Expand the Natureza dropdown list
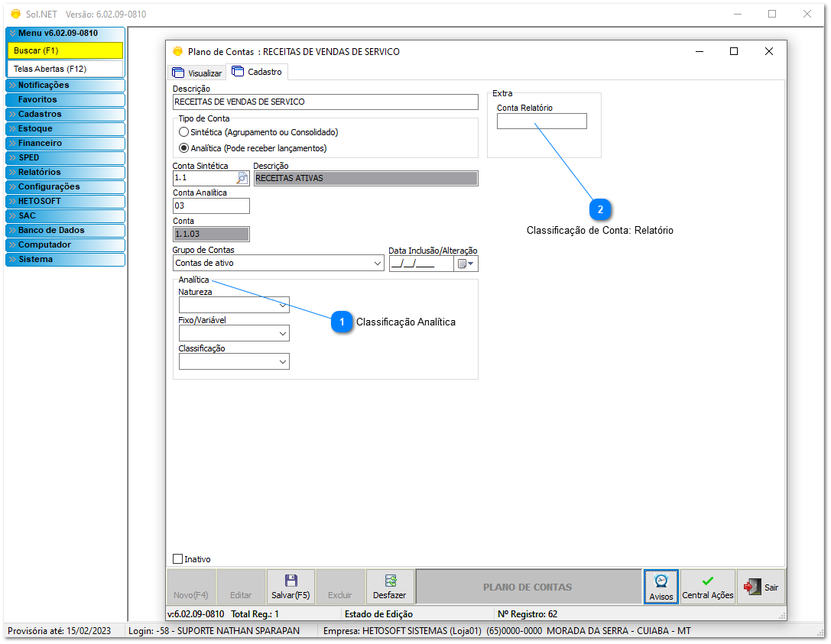The width and height of the screenshot is (831, 644). [x=283, y=305]
